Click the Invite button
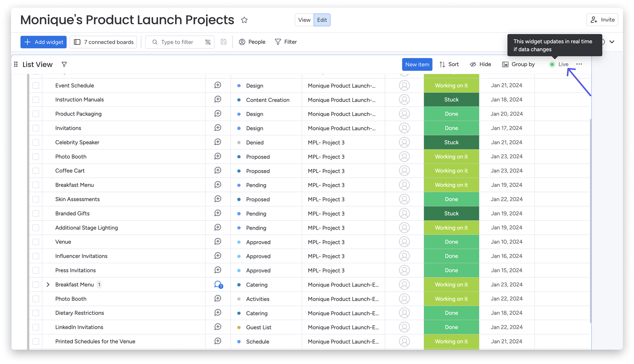Viewport: 634px width, 364px height. coord(602,20)
